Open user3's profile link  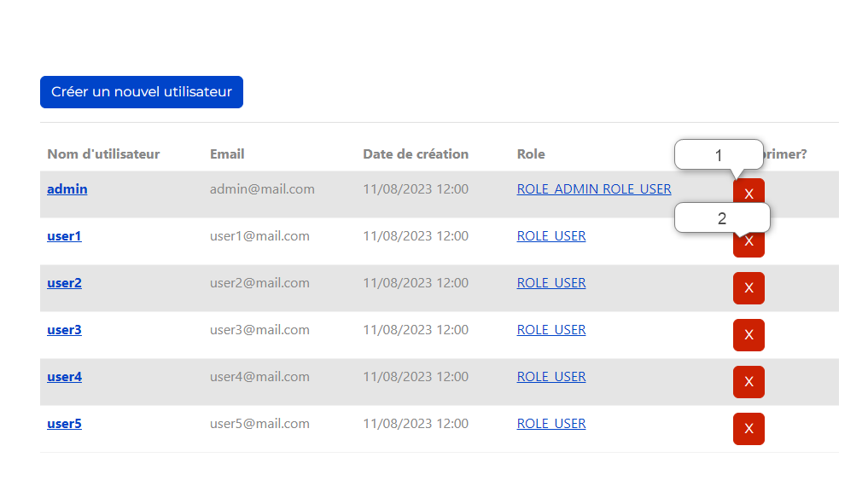(64, 330)
